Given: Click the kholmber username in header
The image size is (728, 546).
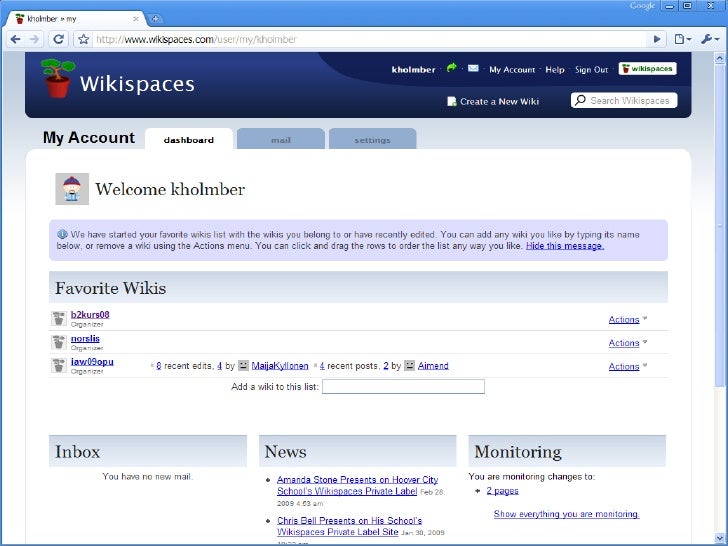Looking at the screenshot, I should point(414,70).
